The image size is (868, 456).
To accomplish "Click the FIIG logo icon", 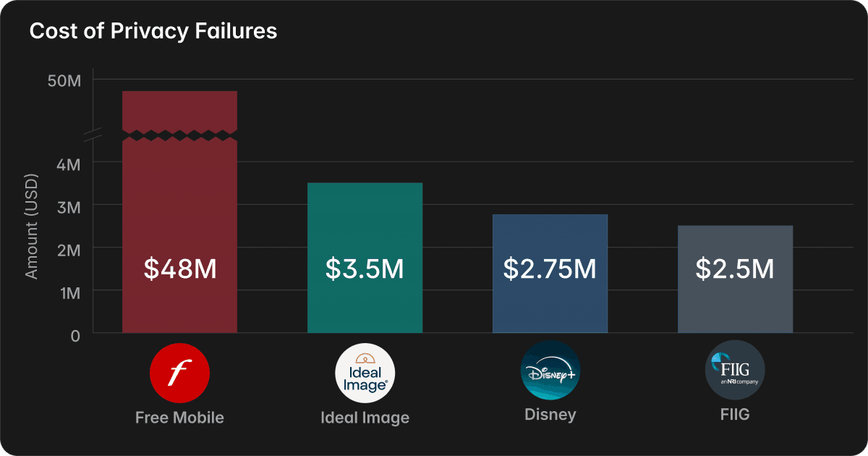I will point(735,371).
